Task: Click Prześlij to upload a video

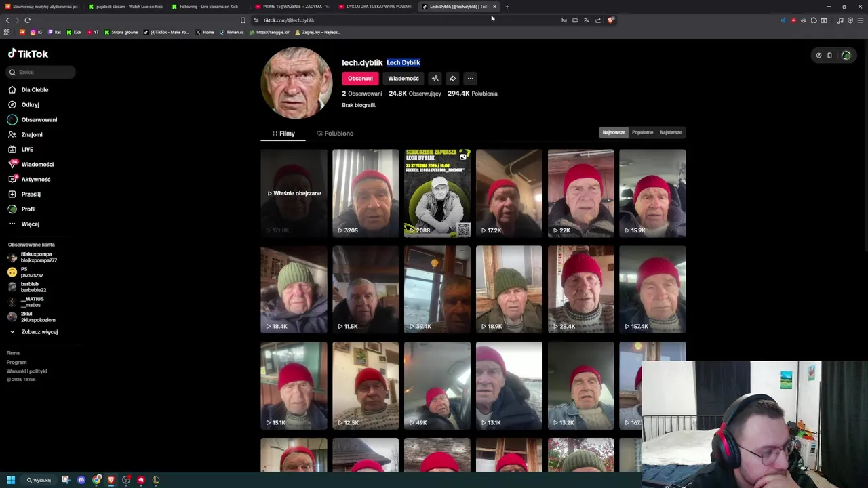Action: point(24,194)
